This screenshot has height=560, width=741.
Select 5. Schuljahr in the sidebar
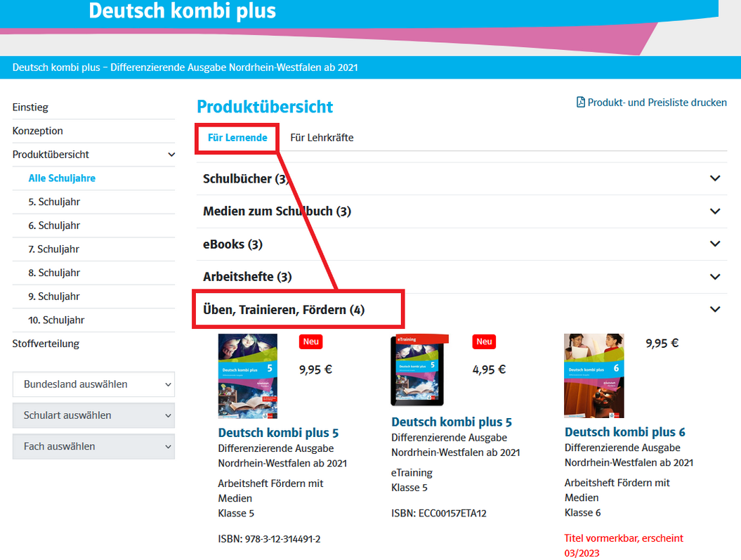(x=54, y=202)
